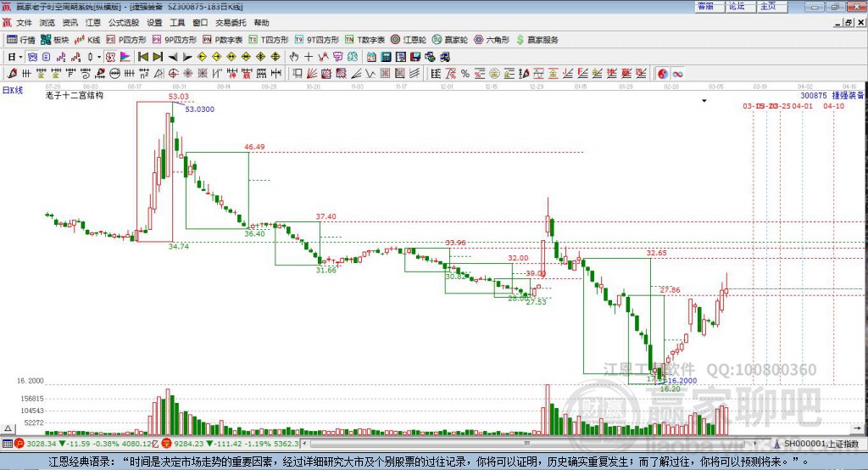Open the P数字表 tool
The height and width of the screenshot is (470, 868).
(223, 40)
